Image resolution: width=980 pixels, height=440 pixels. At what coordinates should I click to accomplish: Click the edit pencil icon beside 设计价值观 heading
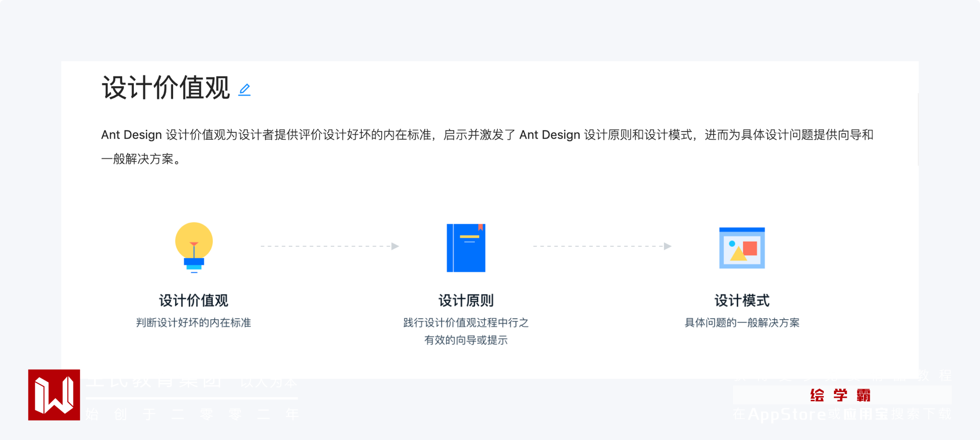pyautogui.click(x=244, y=90)
